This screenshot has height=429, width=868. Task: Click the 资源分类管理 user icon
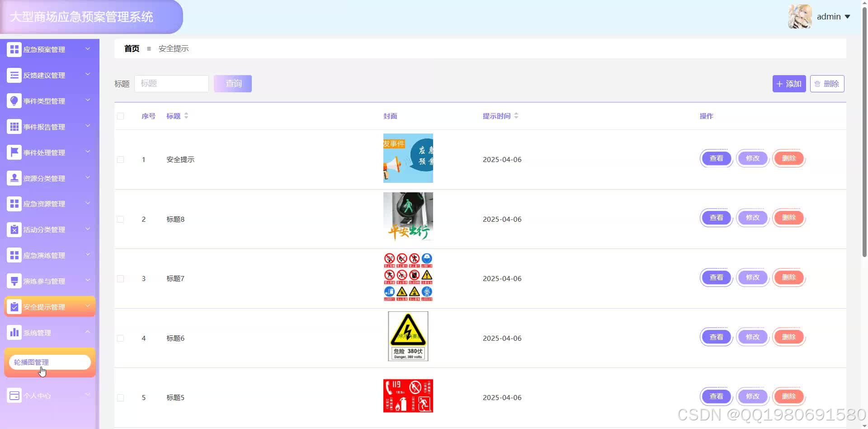pyautogui.click(x=14, y=178)
